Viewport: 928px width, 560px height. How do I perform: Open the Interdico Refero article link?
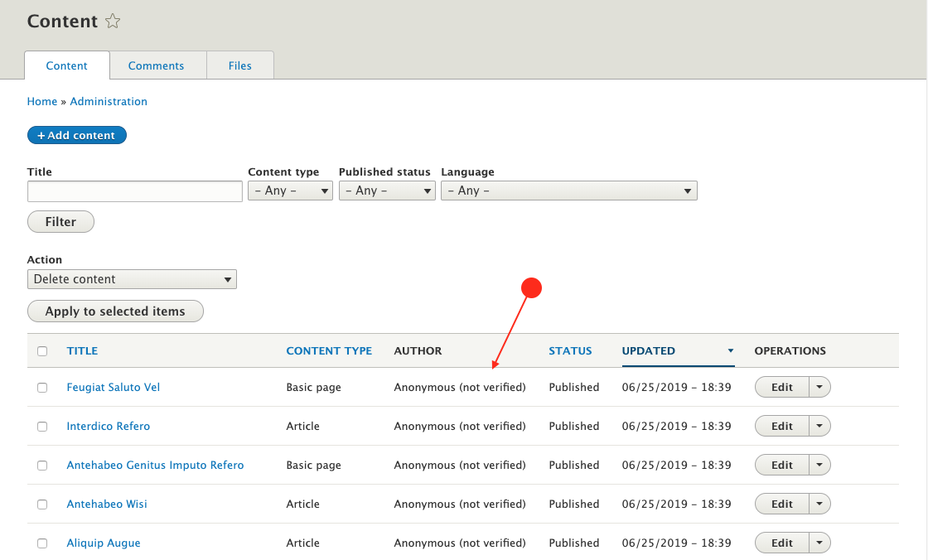108,426
